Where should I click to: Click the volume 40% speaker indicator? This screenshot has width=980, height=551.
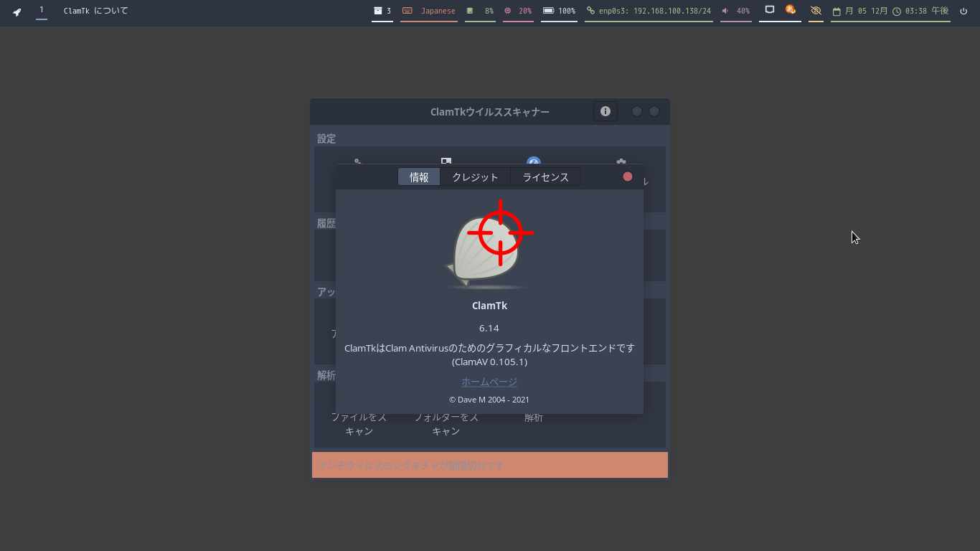(x=735, y=11)
